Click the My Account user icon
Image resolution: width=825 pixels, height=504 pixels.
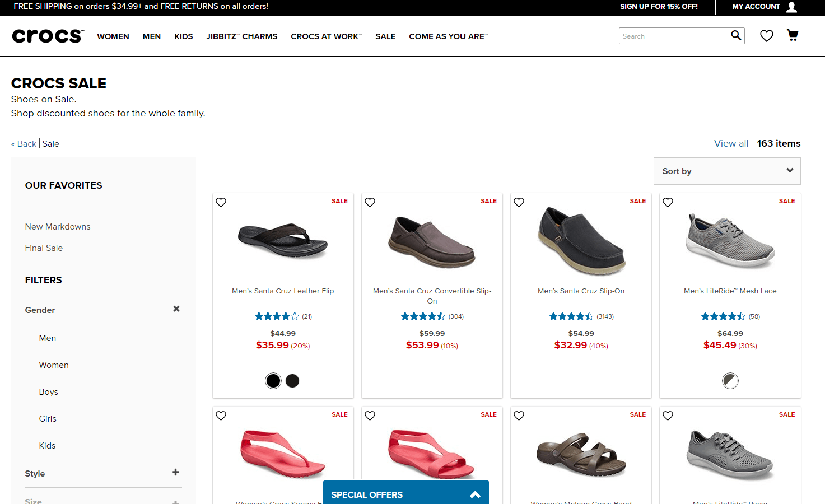pyautogui.click(x=791, y=7)
